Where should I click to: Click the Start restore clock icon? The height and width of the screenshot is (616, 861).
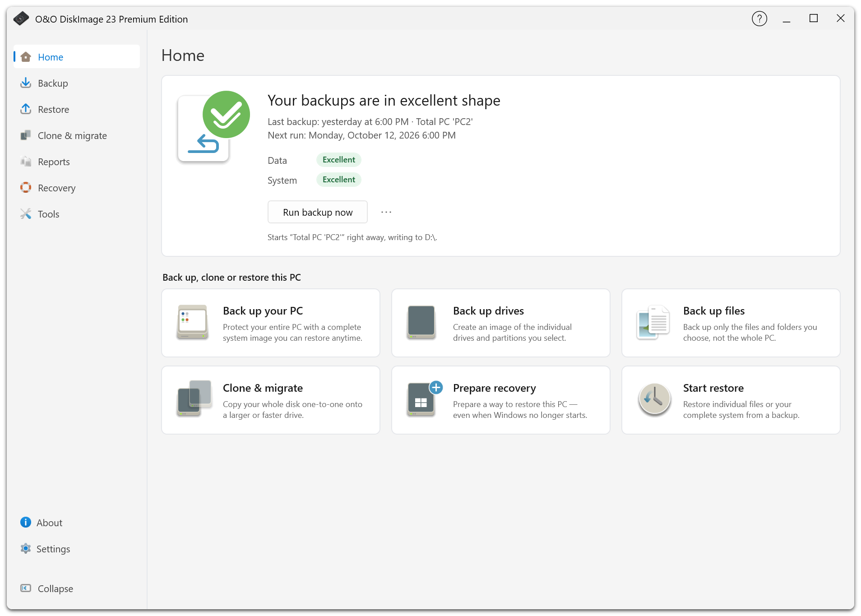tap(654, 399)
